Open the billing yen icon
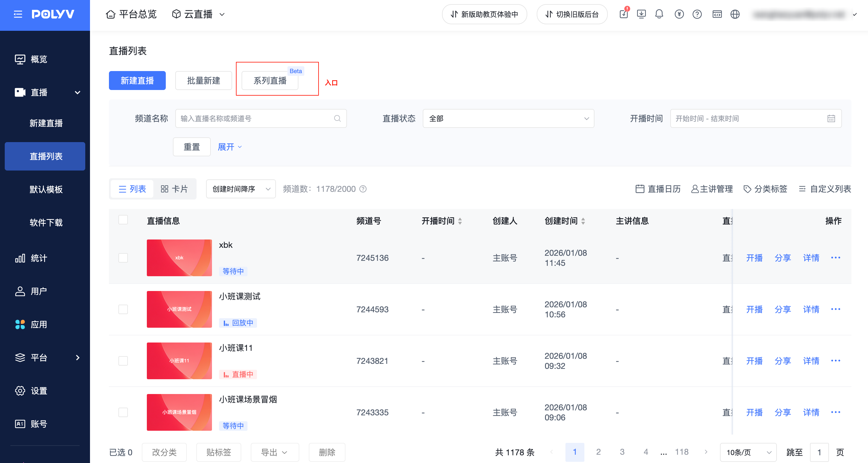The height and width of the screenshot is (463, 868). (x=679, y=14)
